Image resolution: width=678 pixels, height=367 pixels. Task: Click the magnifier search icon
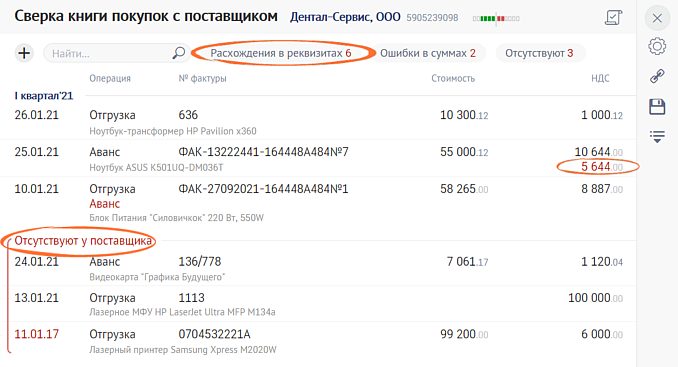pos(179,53)
